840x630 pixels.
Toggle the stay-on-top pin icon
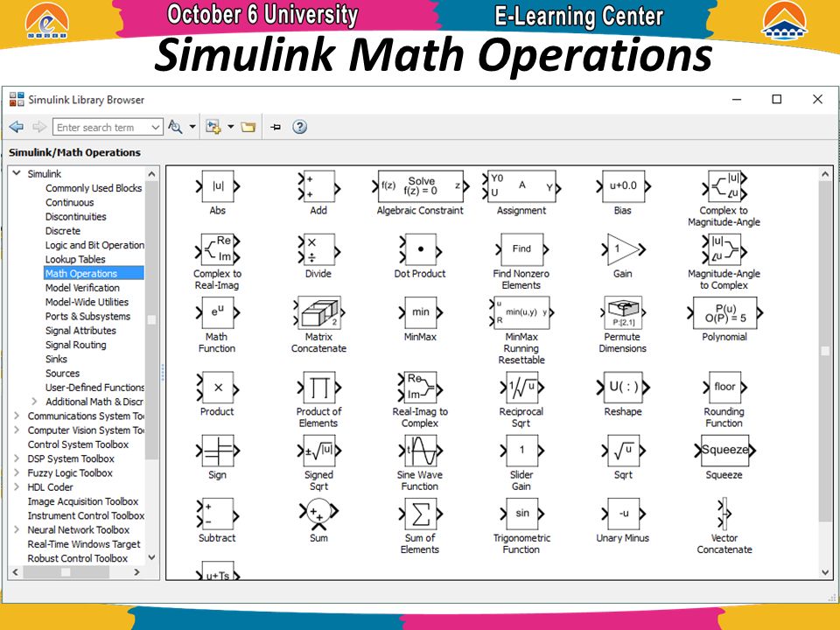coord(276,127)
